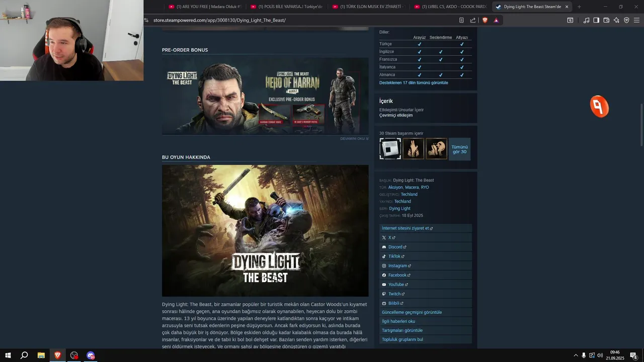Click Tümünü gör 30 achievements button
Viewport: 644px width, 362px height.
pyautogui.click(x=459, y=149)
